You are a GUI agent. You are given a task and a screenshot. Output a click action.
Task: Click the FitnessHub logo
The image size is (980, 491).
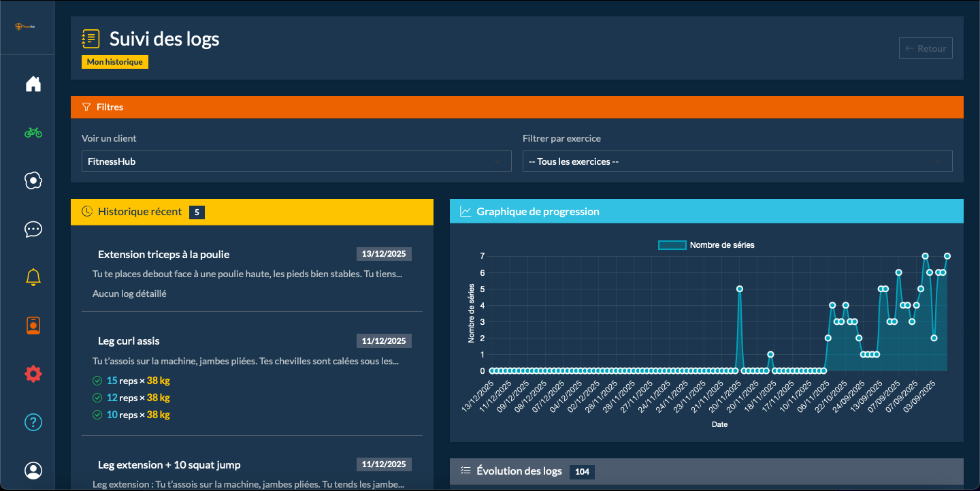(x=27, y=27)
